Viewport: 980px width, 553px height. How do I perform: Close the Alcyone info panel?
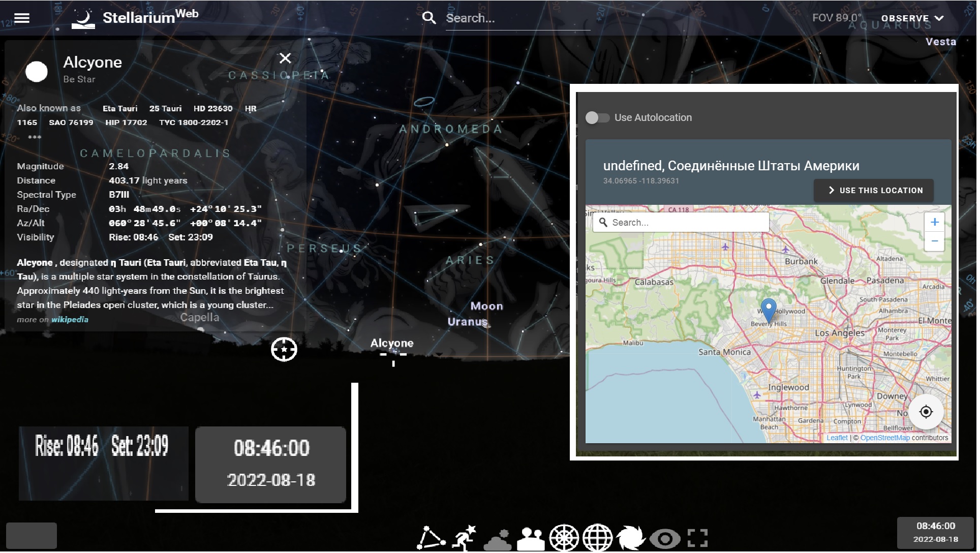286,58
